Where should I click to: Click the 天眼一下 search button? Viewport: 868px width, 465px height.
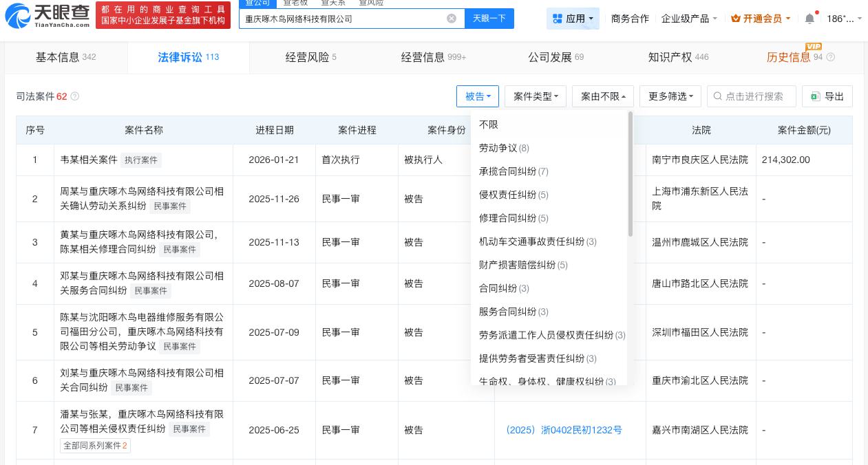[x=489, y=19]
